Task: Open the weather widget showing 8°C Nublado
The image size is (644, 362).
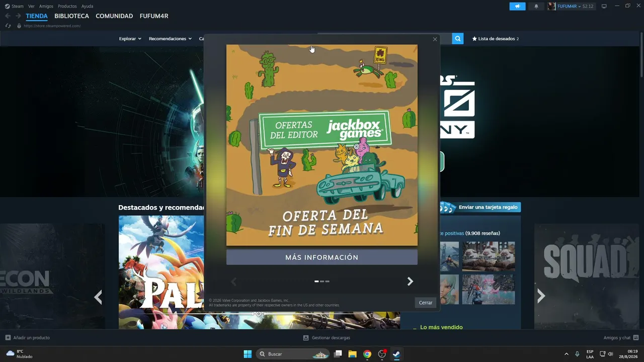Action: [x=19, y=354]
